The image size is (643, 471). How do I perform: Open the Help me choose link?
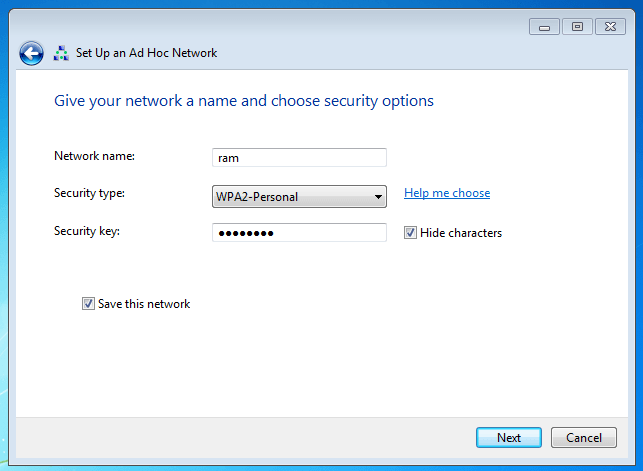pos(447,193)
